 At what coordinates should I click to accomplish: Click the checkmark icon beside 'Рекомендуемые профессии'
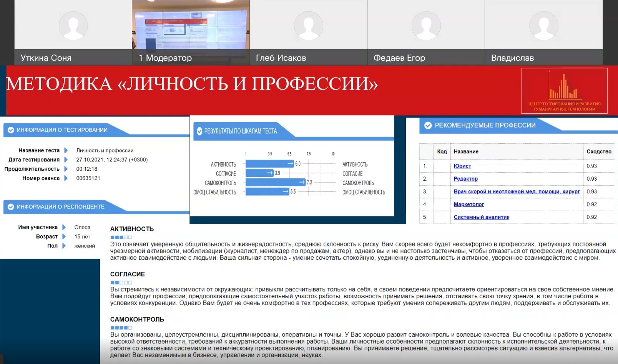click(x=428, y=125)
